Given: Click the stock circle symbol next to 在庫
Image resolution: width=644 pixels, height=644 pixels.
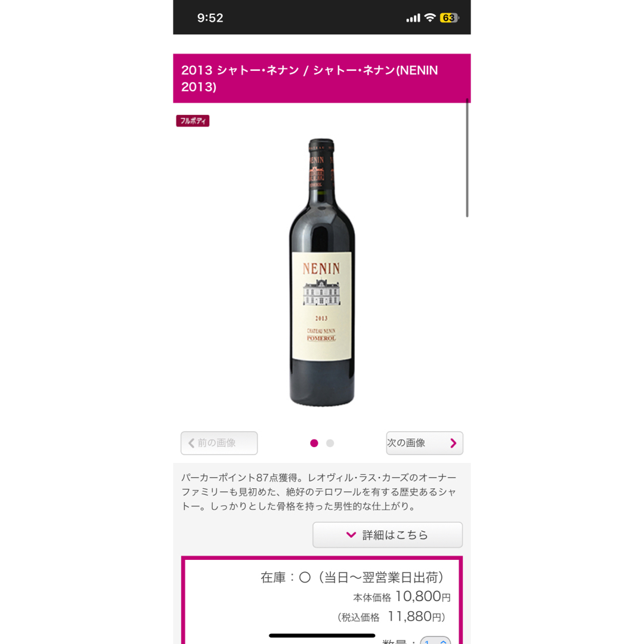Looking at the screenshot, I should coord(305,577).
